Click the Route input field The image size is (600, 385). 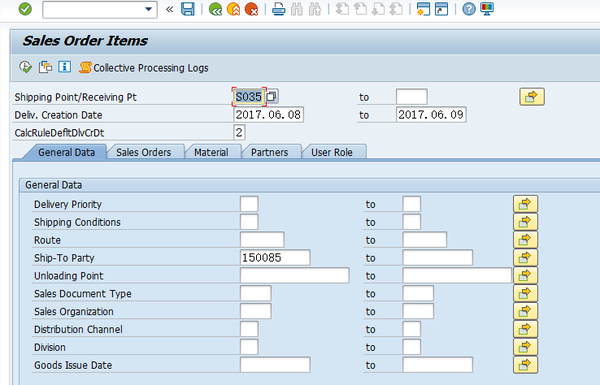[x=262, y=240]
